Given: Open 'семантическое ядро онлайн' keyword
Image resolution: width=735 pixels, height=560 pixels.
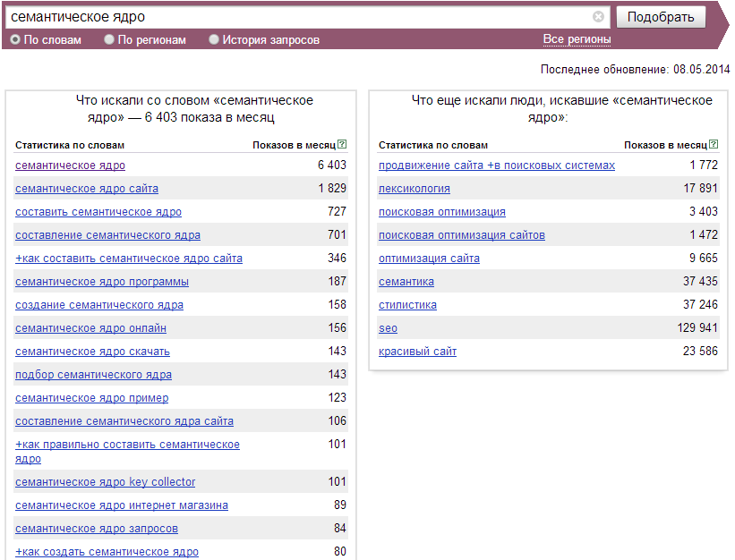Looking at the screenshot, I should (90, 328).
